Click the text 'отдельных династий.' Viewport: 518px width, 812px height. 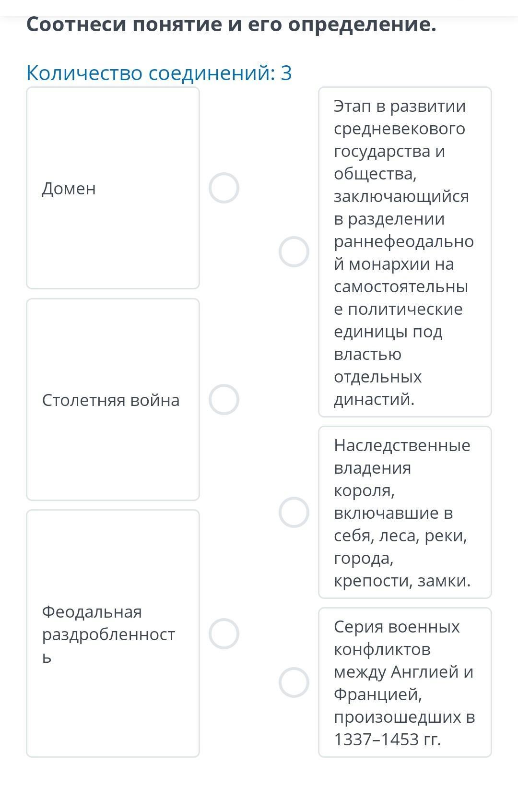(377, 388)
